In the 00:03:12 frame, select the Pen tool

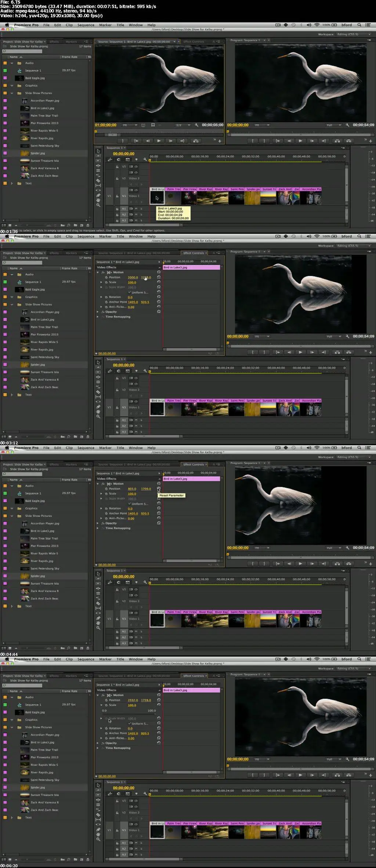[98, 407]
